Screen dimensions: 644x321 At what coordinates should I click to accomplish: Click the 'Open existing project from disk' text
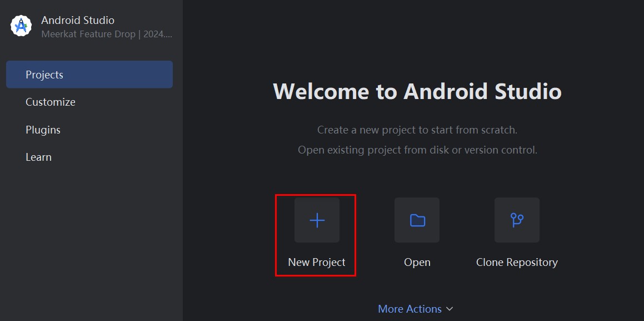(417, 150)
